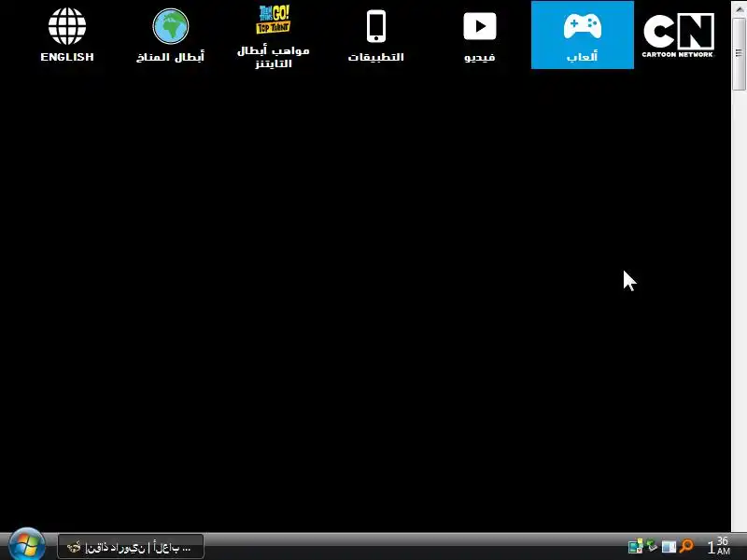The height and width of the screenshot is (560, 747).
Task: Activate the browser window taskbar button
Action: pos(131,547)
